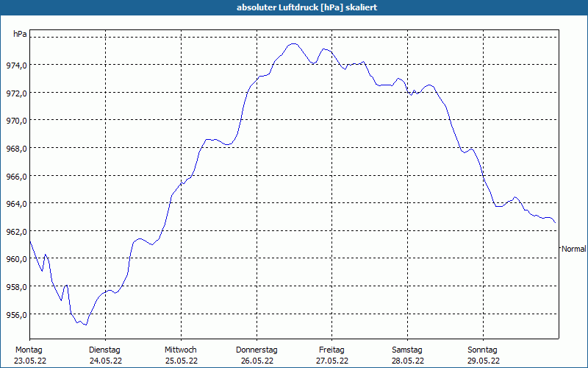Click the 'Montag' day label
The image size is (588, 368).
click(29, 350)
